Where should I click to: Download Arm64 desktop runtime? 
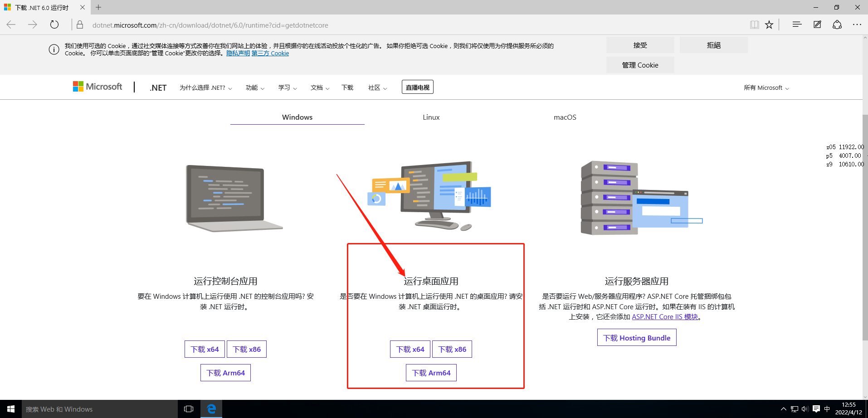click(x=431, y=373)
